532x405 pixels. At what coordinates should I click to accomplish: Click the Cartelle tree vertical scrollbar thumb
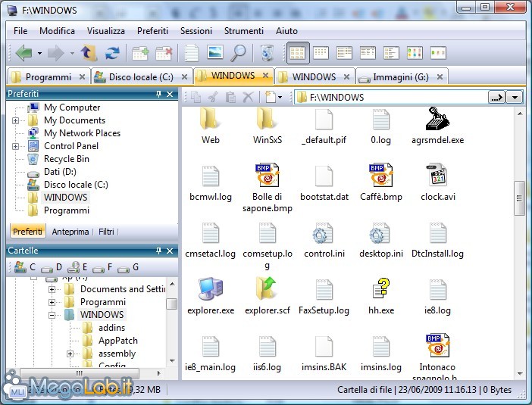(172, 304)
